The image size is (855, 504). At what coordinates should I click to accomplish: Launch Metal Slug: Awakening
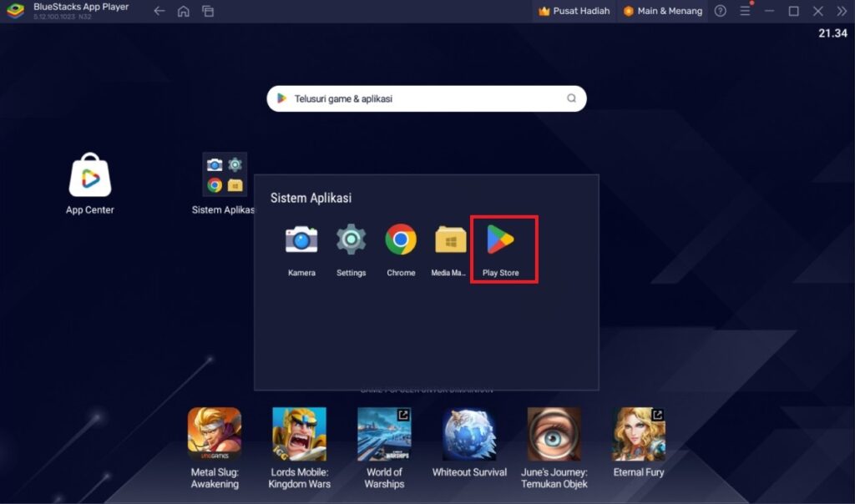coord(215,434)
